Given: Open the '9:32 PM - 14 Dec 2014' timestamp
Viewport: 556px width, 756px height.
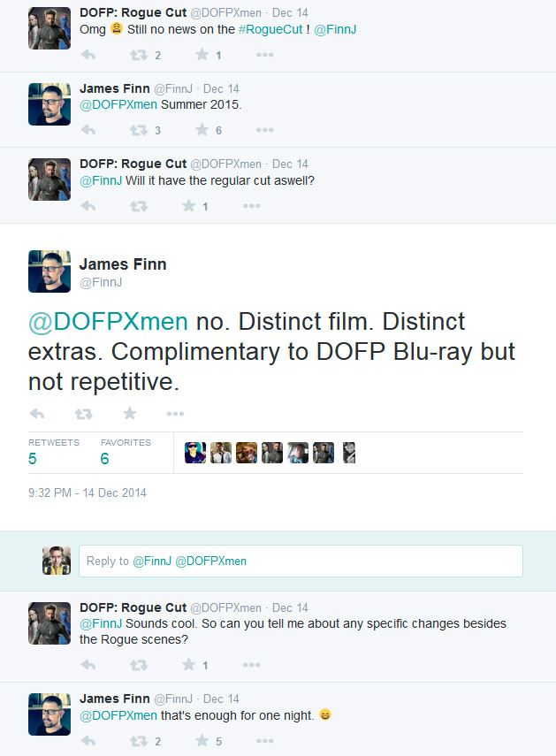Looking at the screenshot, I should point(88,493).
